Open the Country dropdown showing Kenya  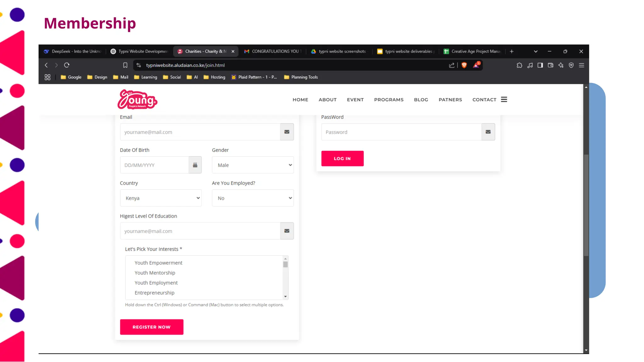161,198
